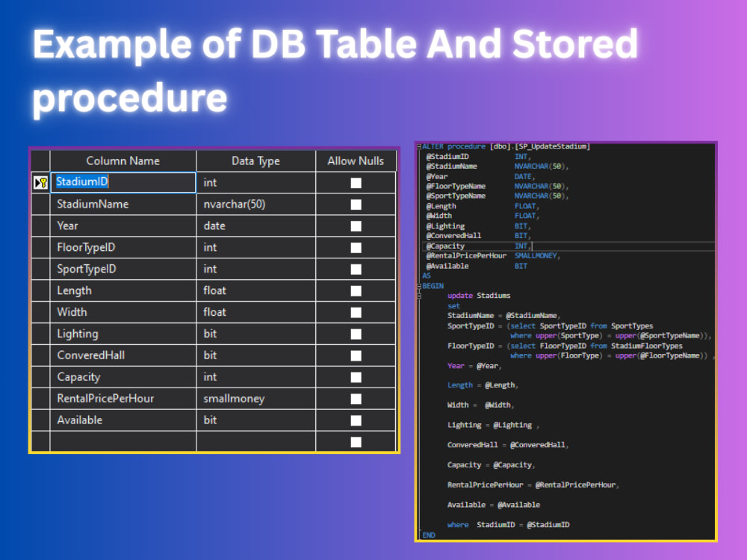The width and height of the screenshot is (747, 560).
Task: Click the @StadiumID parameter declaration
Action: click(447, 157)
